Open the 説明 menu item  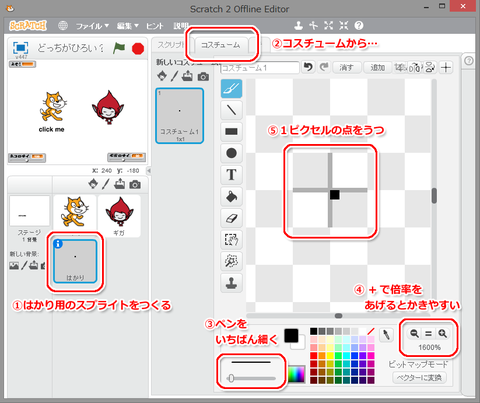coord(181,26)
